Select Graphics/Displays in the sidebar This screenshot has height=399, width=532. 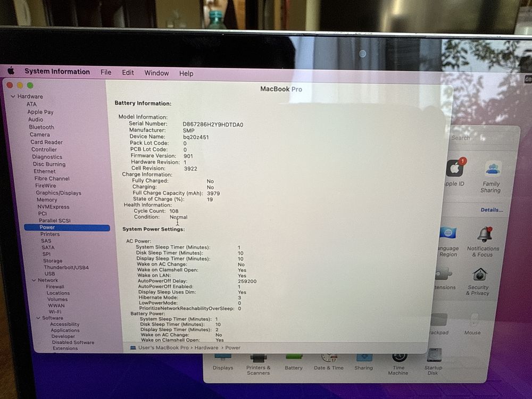(59, 193)
